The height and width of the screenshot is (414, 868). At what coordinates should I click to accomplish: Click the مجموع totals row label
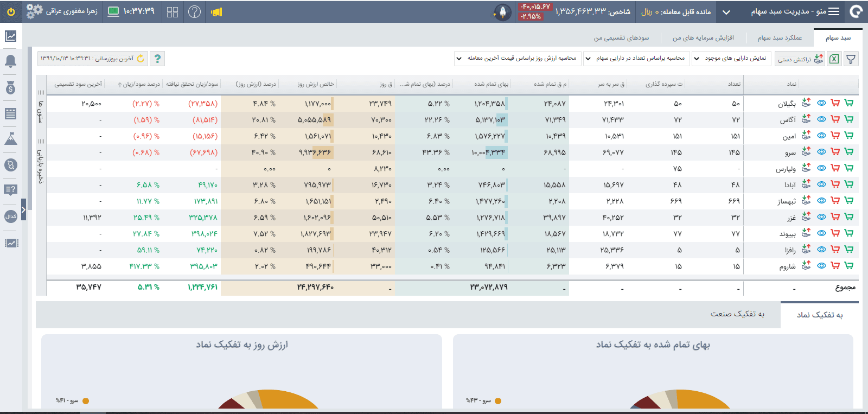845,287
